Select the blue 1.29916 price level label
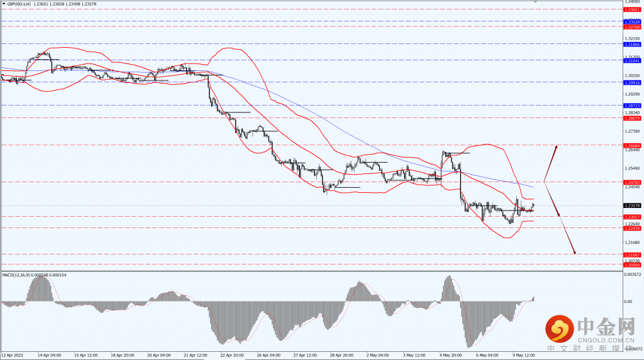644x360 pixels. coord(631,82)
